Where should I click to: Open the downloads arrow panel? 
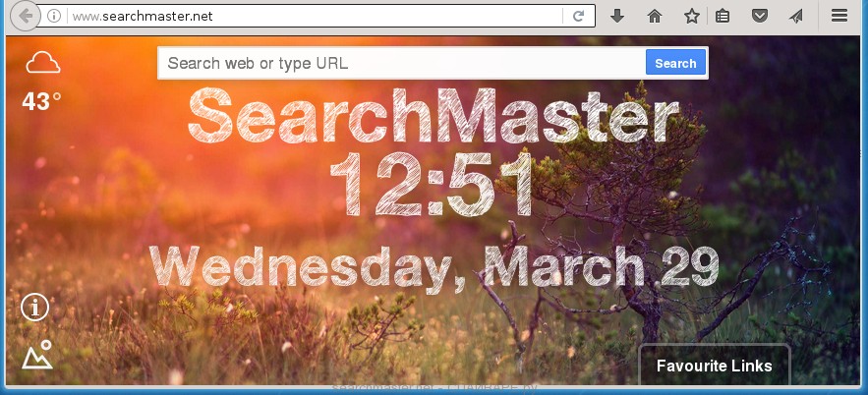[617, 16]
